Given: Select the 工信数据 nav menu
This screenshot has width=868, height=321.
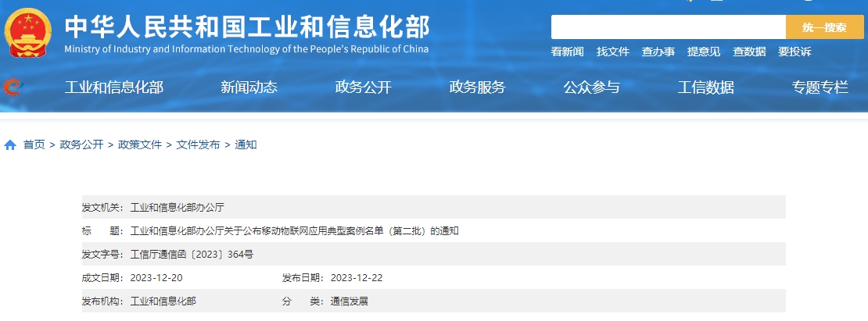Looking at the screenshot, I should click(x=706, y=87).
